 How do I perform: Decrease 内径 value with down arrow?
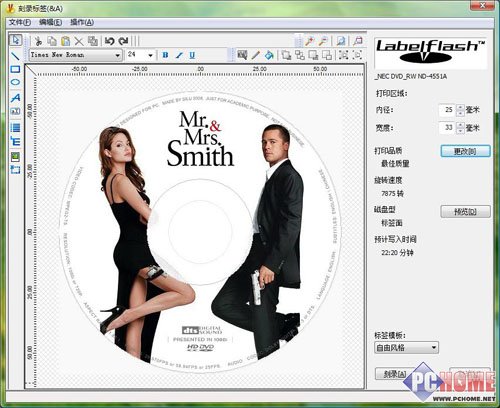point(460,113)
